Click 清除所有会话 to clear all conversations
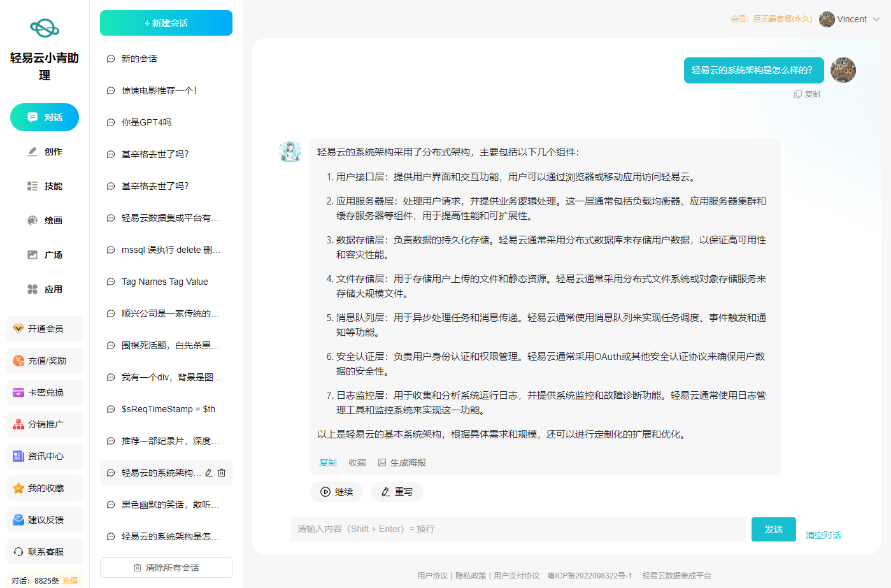Viewport: 891px width, 588px height. point(166,568)
